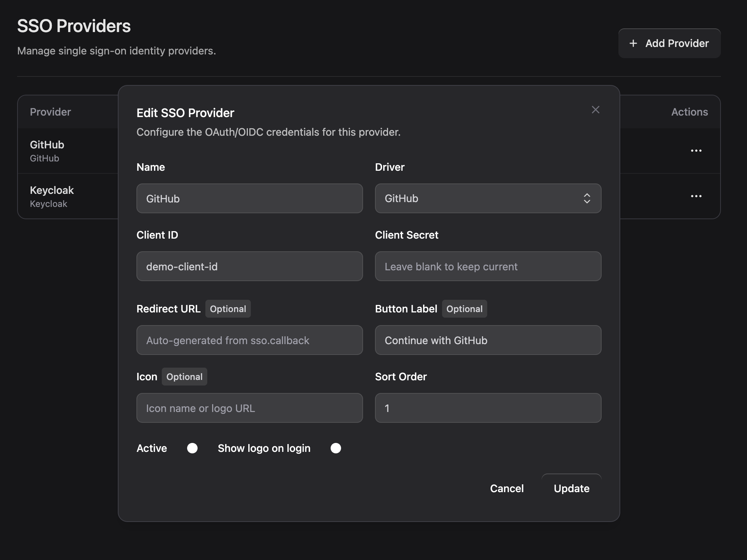Click the Optional badge next to Icon

[x=184, y=377]
